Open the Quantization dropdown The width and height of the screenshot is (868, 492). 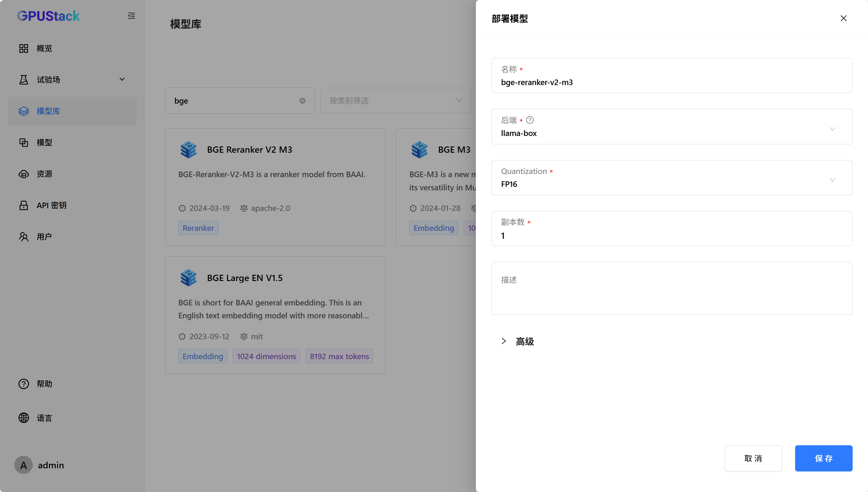[x=833, y=180]
